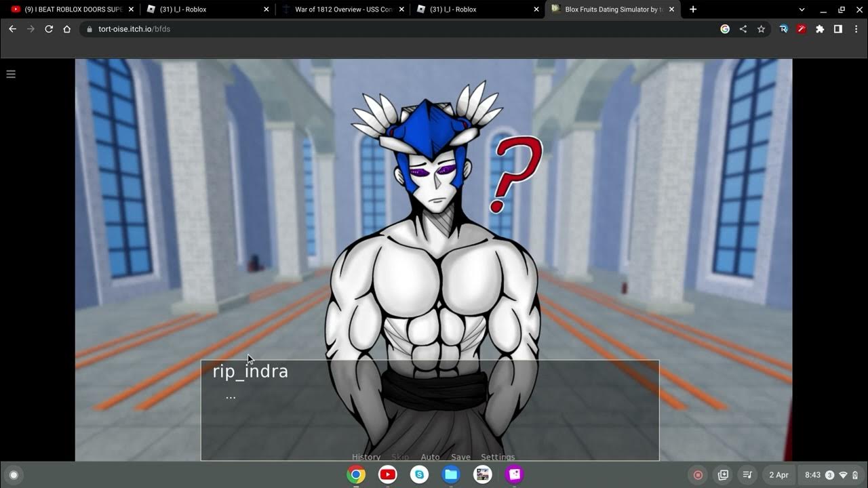Switch to the first (31) I_I - Roblox tab
Screen dimensions: 868x488
(207, 9)
